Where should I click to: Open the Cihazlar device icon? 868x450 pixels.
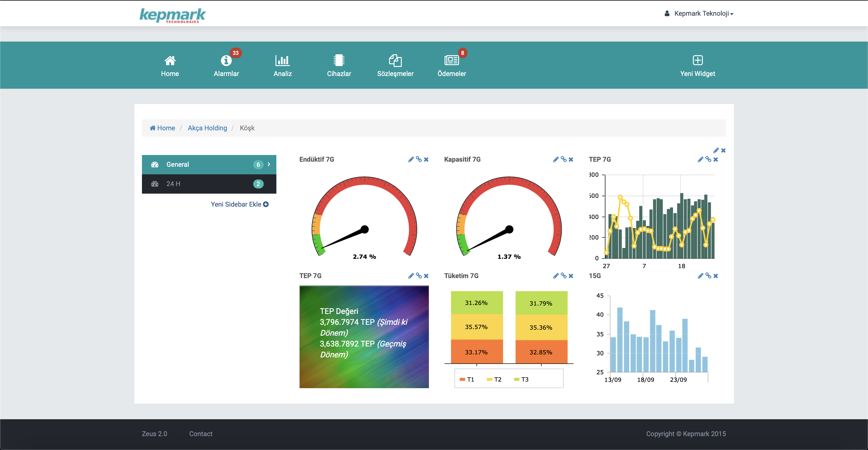339,61
